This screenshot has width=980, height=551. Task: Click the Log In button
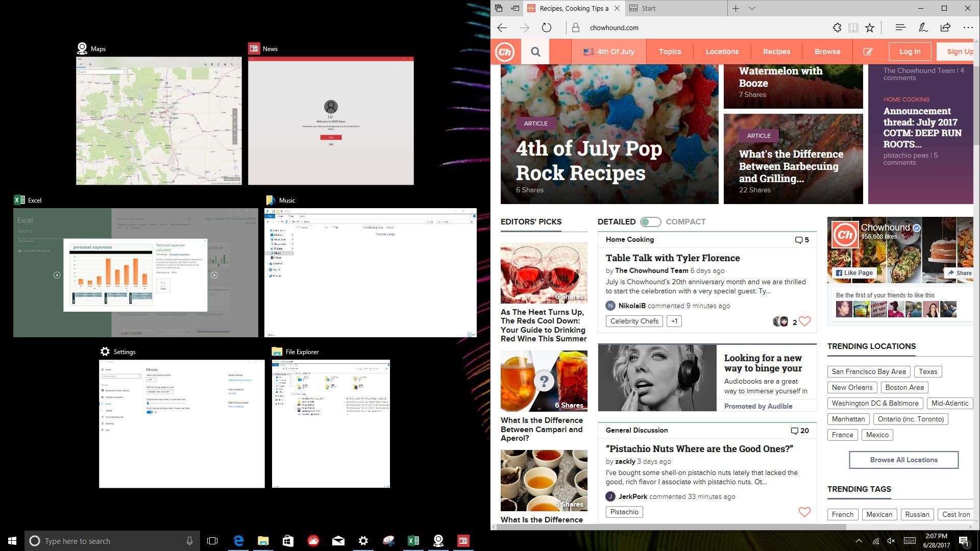(910, 52)
